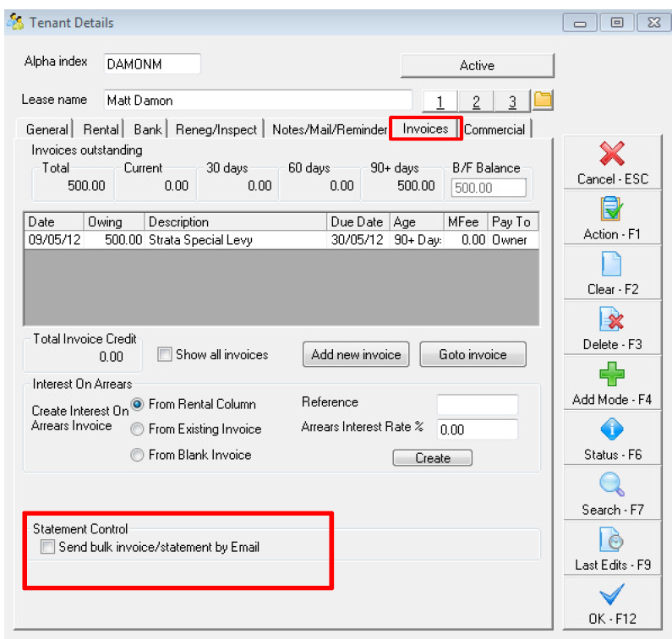The width and height of the screenshot is (672, 639).
Task: Open the Bank tab
Action: click(147, 129)
